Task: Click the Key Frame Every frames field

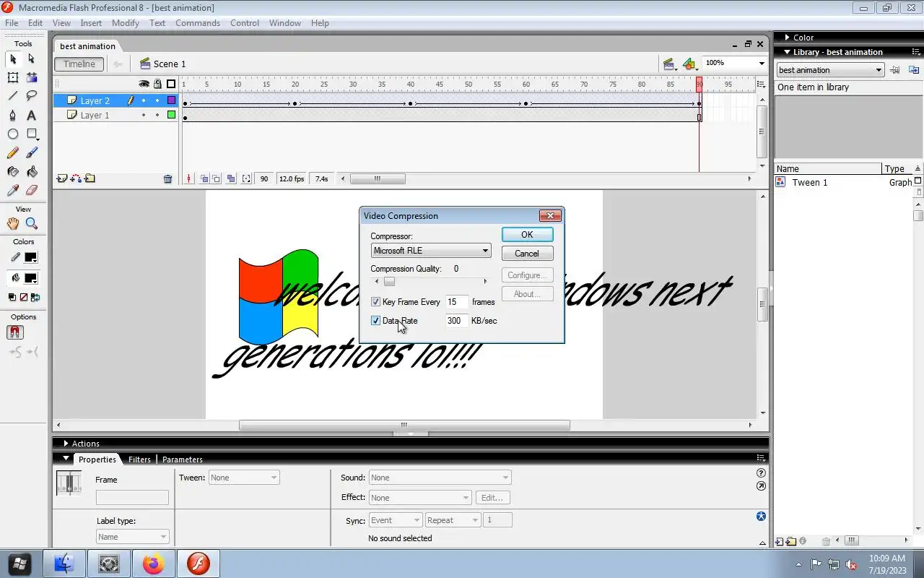Action: (456, 302)
